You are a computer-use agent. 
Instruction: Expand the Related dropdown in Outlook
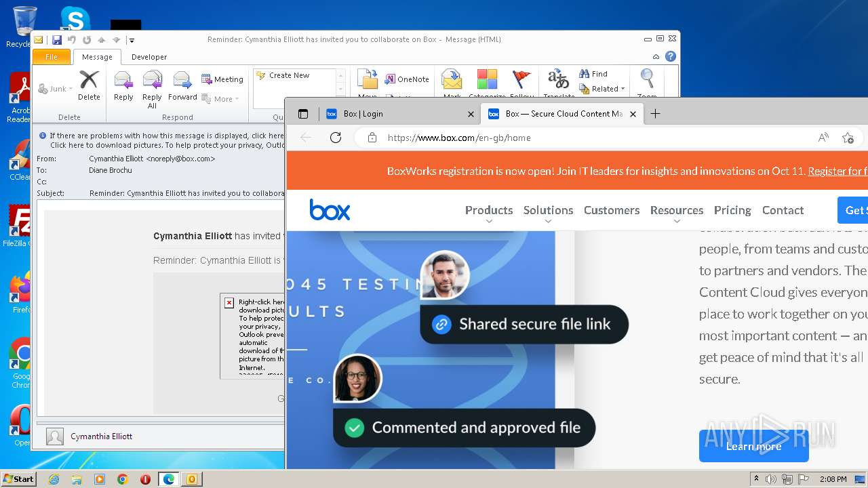(602, 89)
